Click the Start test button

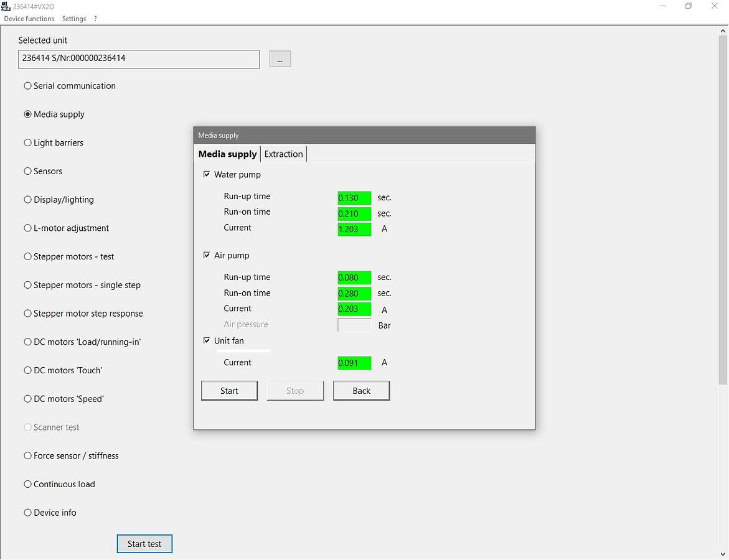click(144, 544)
